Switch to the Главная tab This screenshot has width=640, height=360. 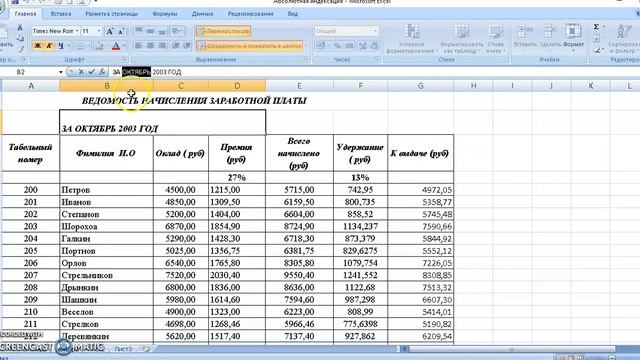click(x=25, y=14)
